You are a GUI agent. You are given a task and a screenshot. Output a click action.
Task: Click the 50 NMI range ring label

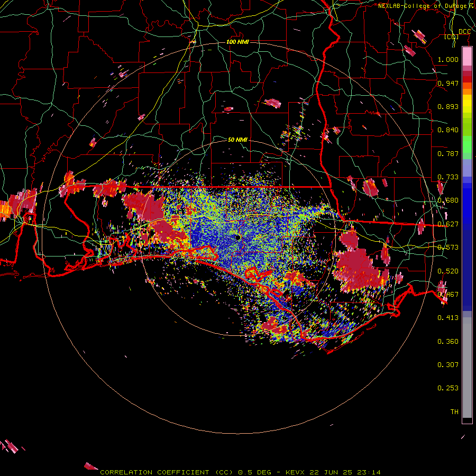(237, 140)
